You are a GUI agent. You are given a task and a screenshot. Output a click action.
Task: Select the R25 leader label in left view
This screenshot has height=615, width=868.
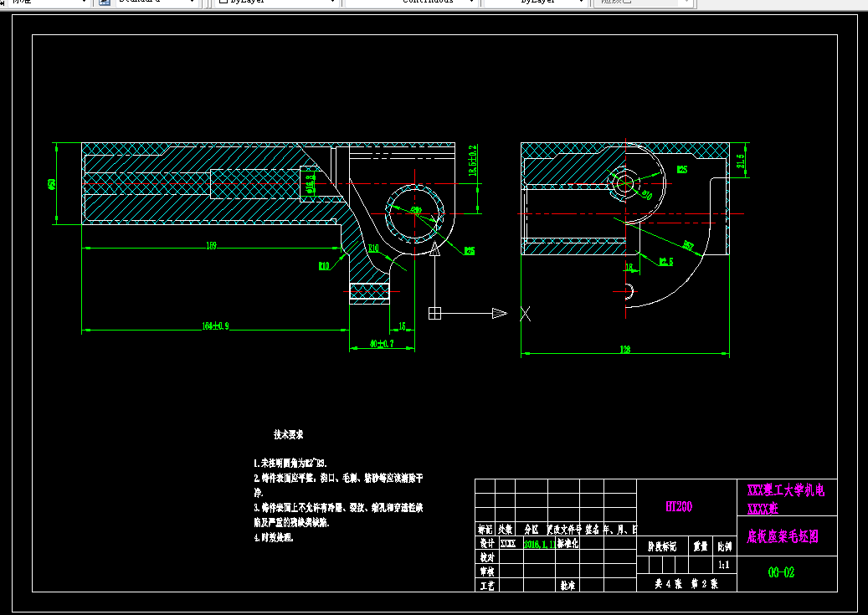470,251
